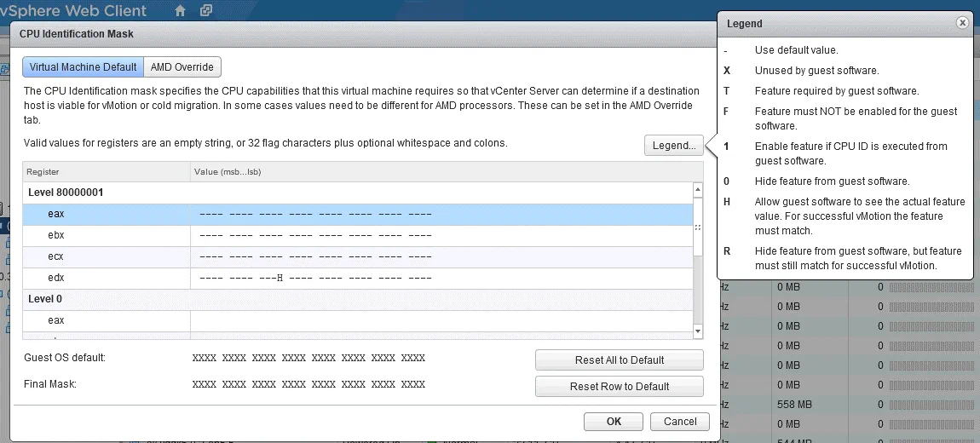
Task: Click the register table scroll up arrow
Action: (x=698, y=191)
